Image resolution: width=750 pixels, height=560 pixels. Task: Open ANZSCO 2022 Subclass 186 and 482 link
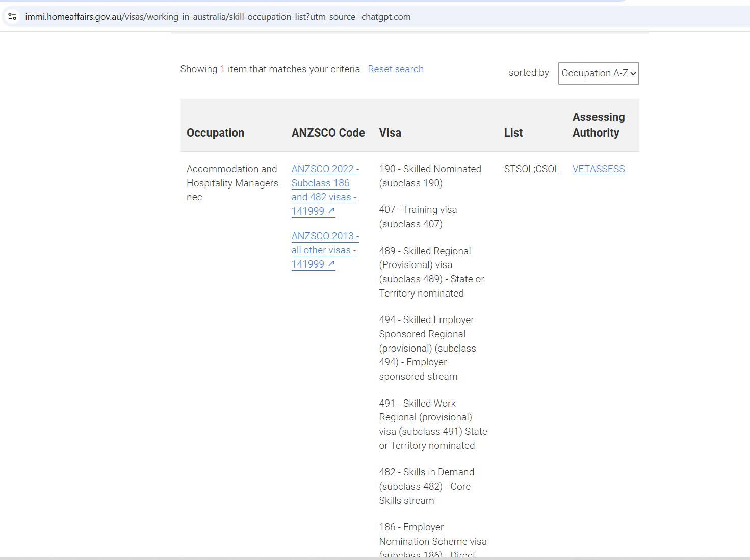click(325, 190)
